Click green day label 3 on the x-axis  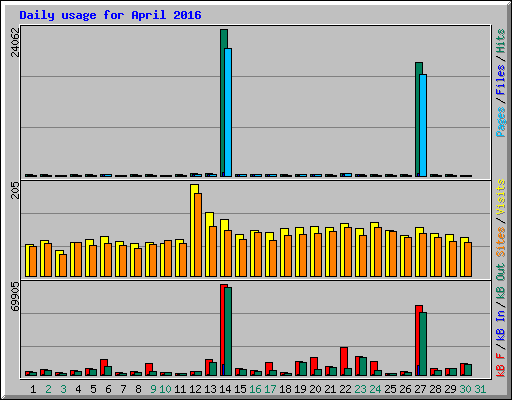point(63,389)
